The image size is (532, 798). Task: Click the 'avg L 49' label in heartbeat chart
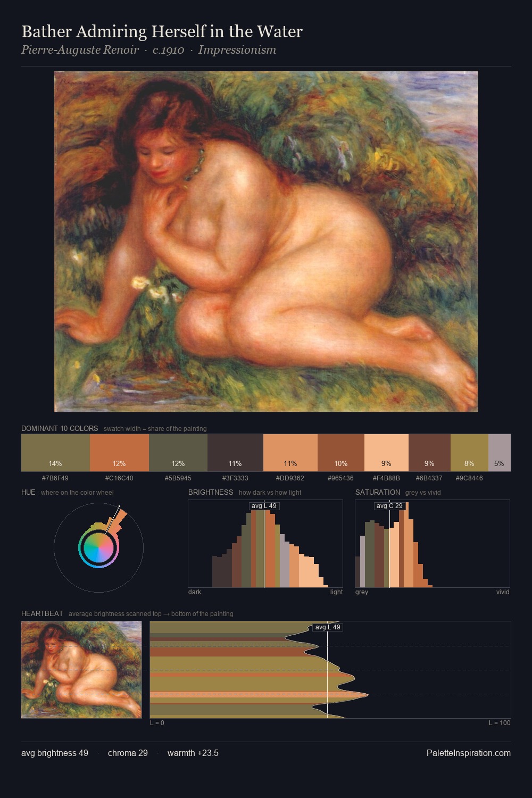pyautogui.click(x=328, y=627)
